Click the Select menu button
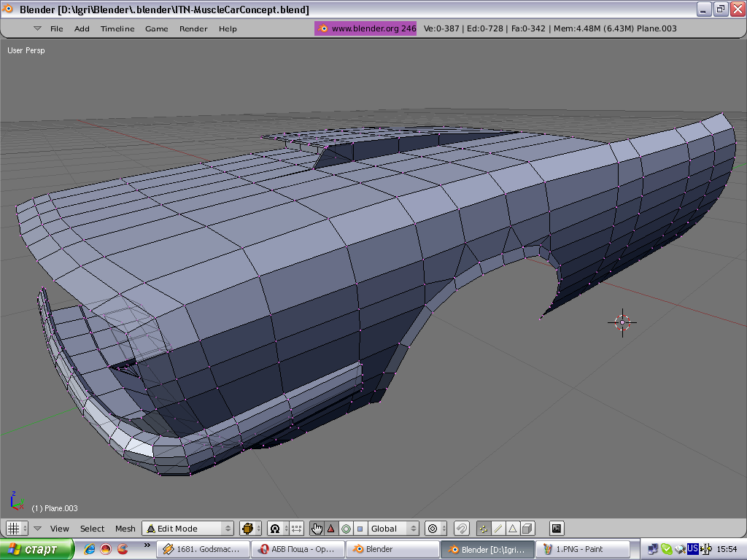 click(93, 529)
